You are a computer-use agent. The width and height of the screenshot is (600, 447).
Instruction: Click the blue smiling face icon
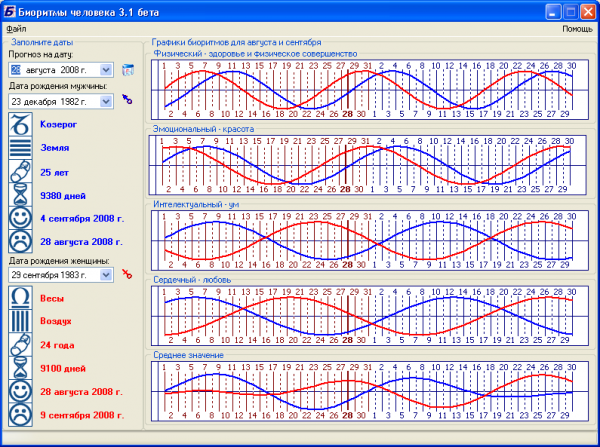pos(20,218)
